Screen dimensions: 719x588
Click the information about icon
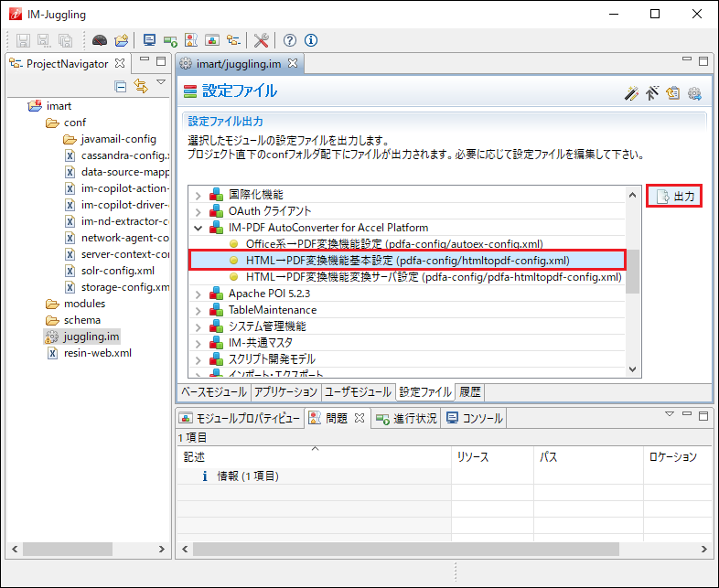coord(311,40)
